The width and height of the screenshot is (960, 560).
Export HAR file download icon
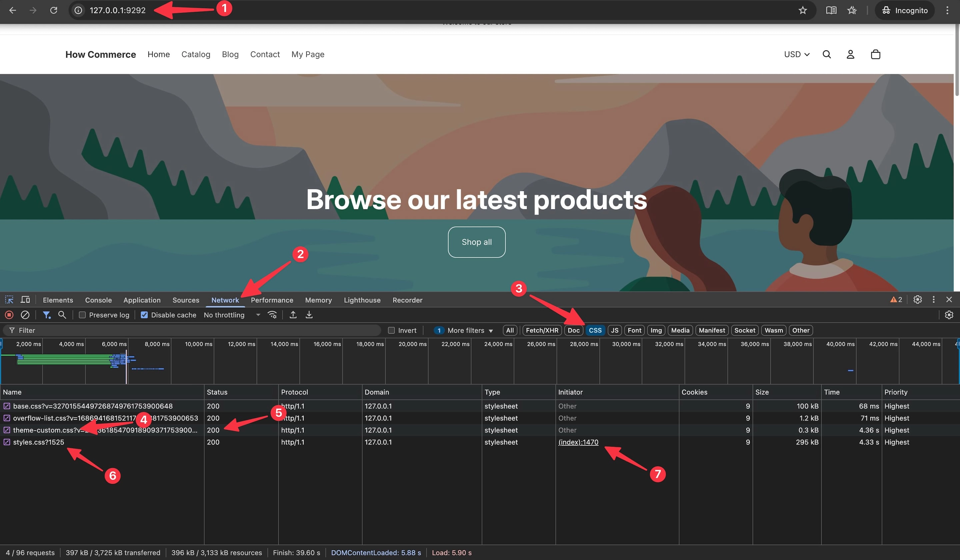point(309,315)
